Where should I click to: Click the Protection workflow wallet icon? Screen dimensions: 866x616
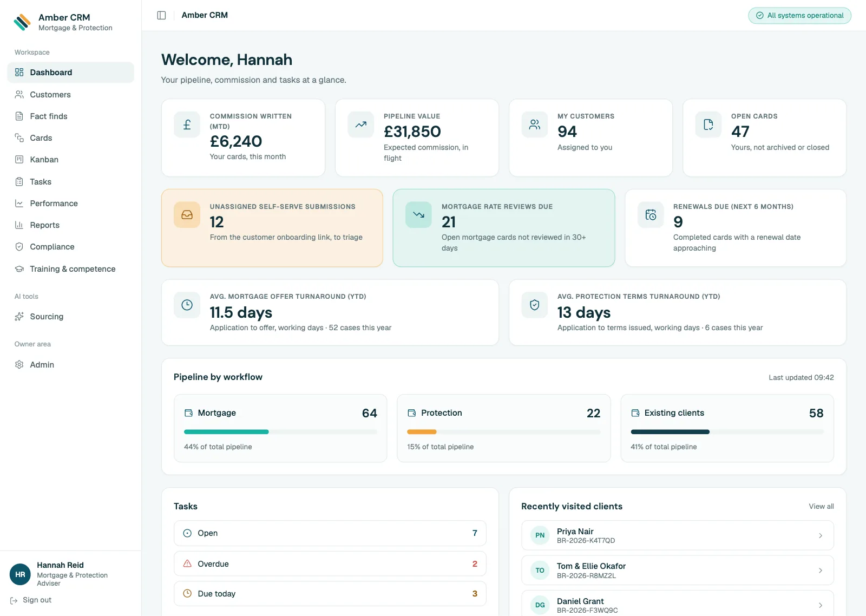point(411,413)
